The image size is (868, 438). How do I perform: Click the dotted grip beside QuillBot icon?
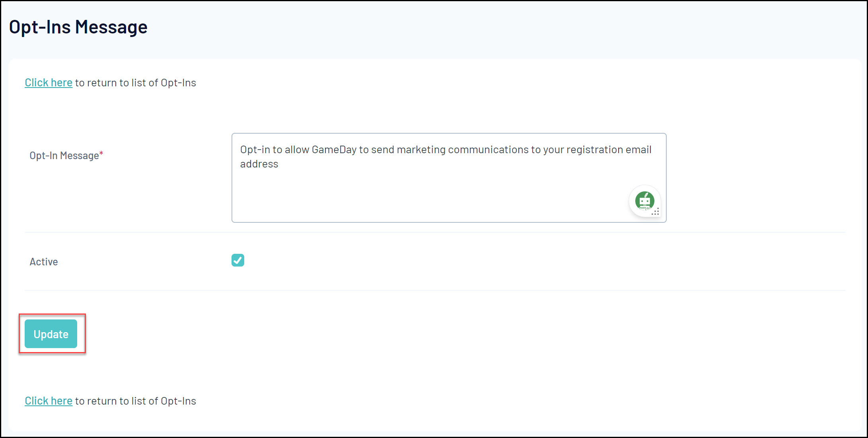pos(655,212)
